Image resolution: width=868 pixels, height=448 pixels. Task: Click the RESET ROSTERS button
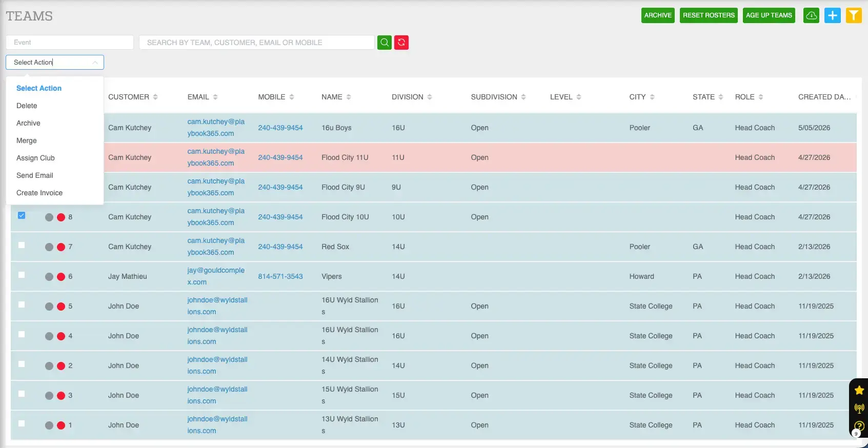tap(709, 15)
